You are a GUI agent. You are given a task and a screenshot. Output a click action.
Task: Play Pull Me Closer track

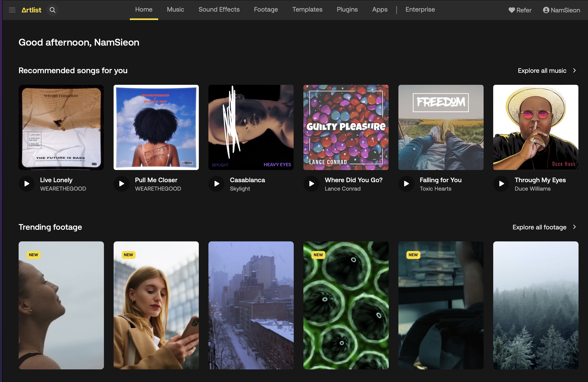coord(122,184)
